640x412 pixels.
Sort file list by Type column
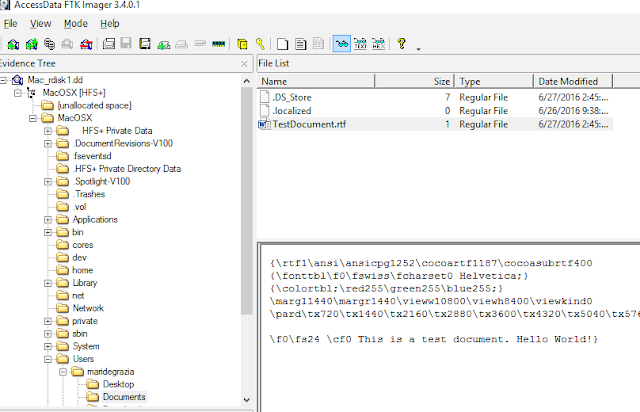[494, 81]
